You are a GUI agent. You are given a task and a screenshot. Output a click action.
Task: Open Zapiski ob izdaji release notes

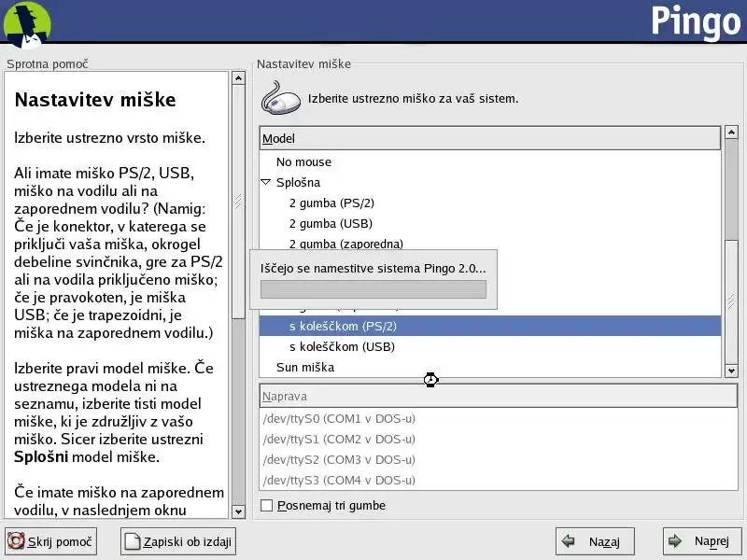178,541
